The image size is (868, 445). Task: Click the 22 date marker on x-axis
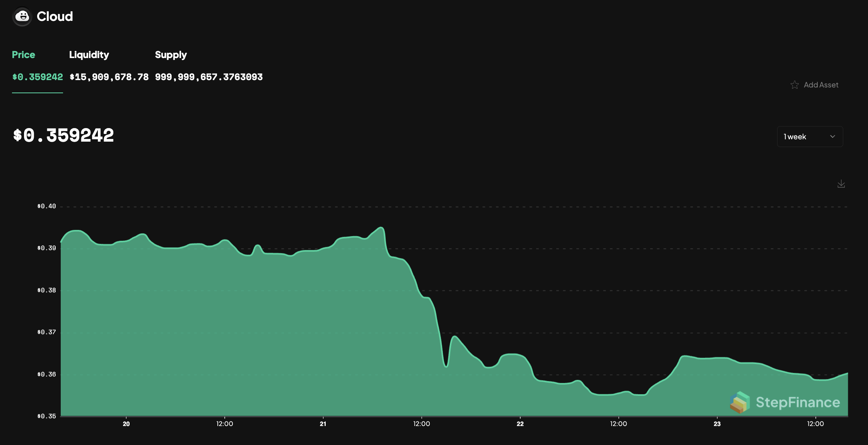tap(520, 424)
